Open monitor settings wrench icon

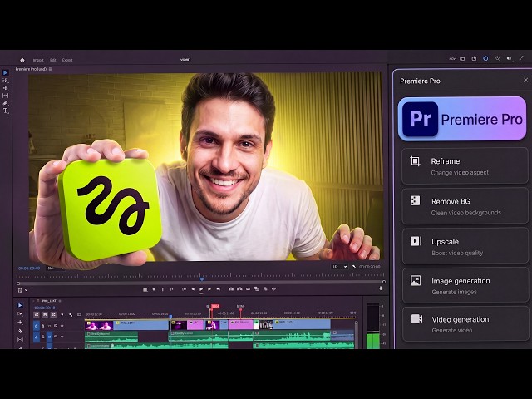[x=354, y=267]
